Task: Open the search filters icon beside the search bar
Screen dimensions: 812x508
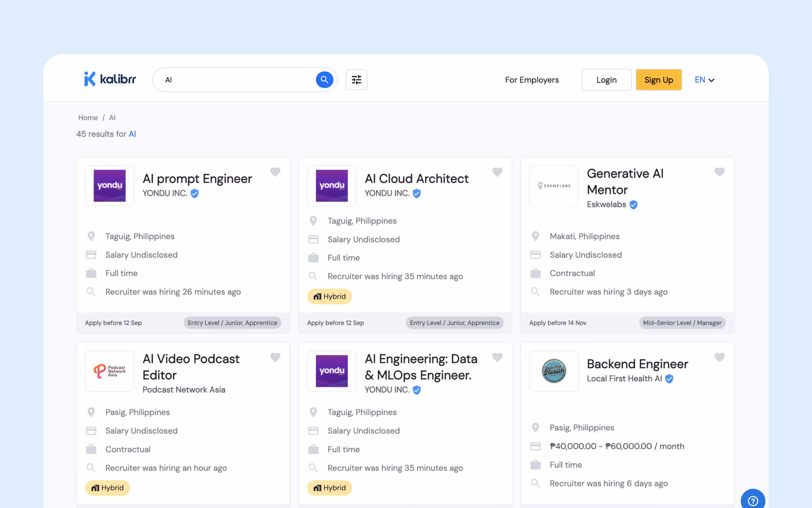Action: (356, 80)
